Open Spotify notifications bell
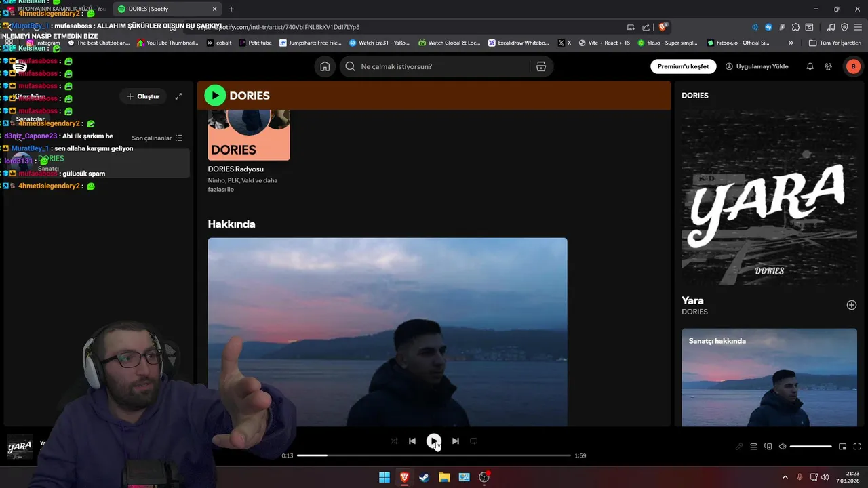Screen dimensions: 868x488 pos(810,66)
